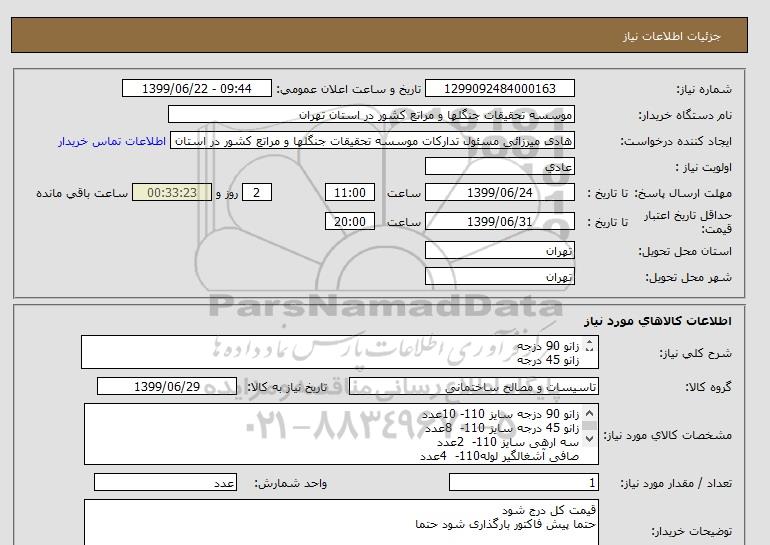Click scroll down arrow of goods specifications box

pyautogui.click(x=590, y=438)
